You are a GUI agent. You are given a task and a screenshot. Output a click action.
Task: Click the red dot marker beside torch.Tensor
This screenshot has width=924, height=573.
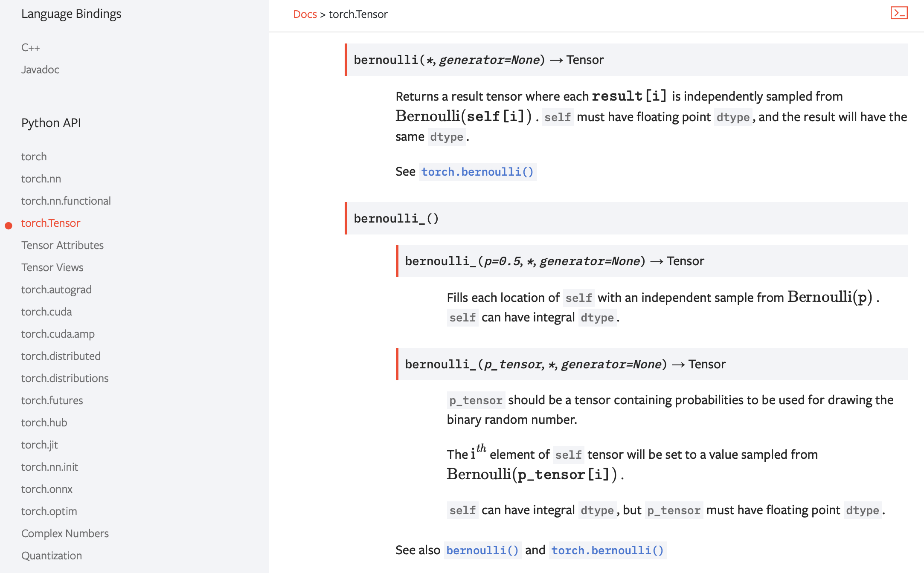tap(9, 226)
